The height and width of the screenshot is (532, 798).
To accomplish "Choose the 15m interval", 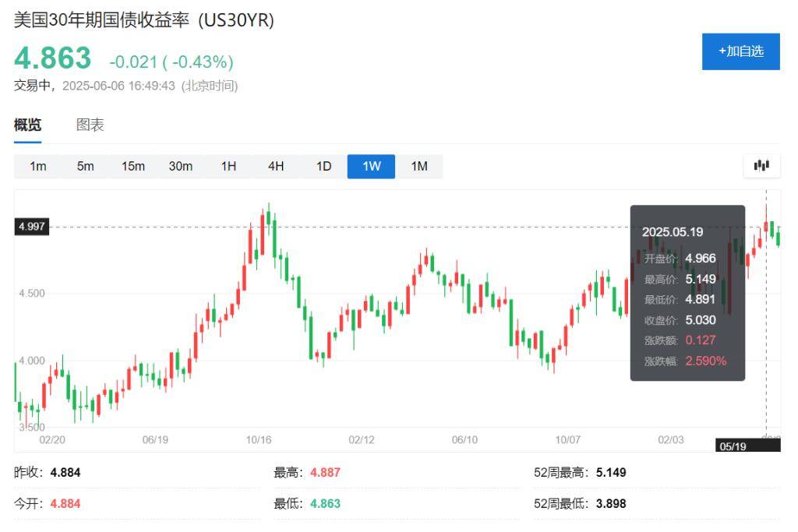I will click(132, 166).
